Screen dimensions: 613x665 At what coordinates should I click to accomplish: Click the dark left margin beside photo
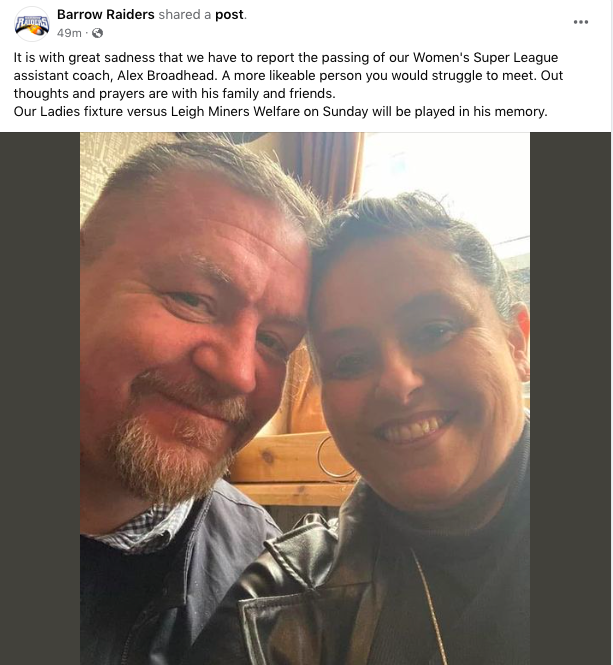click(x=40, y=399)
